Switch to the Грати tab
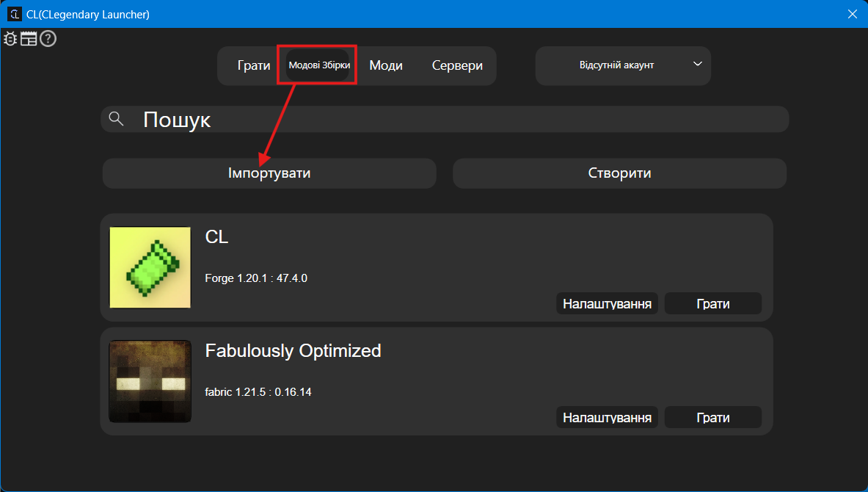Image resolution: width=868 pixels, height=492 pixels. [x=254, y=65]
